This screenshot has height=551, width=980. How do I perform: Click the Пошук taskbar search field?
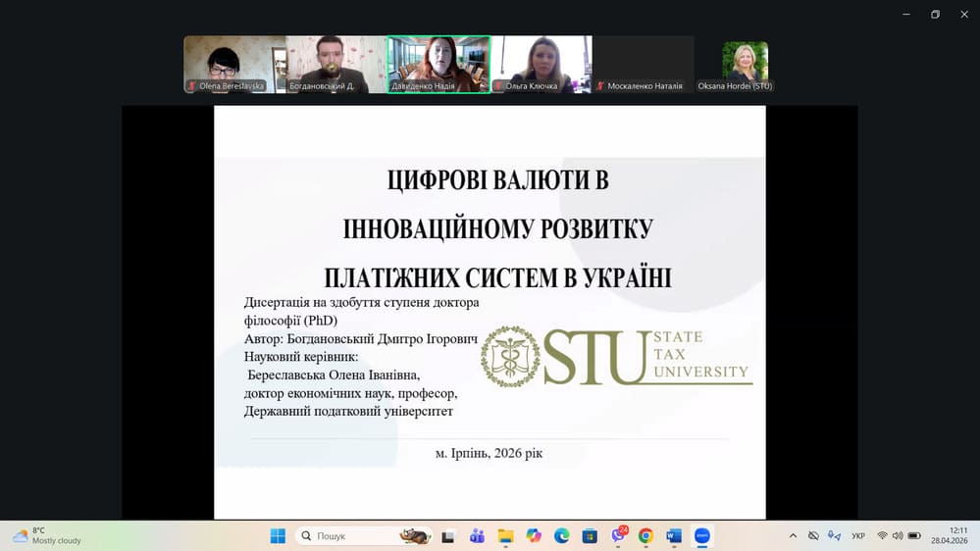click(364, 536)
